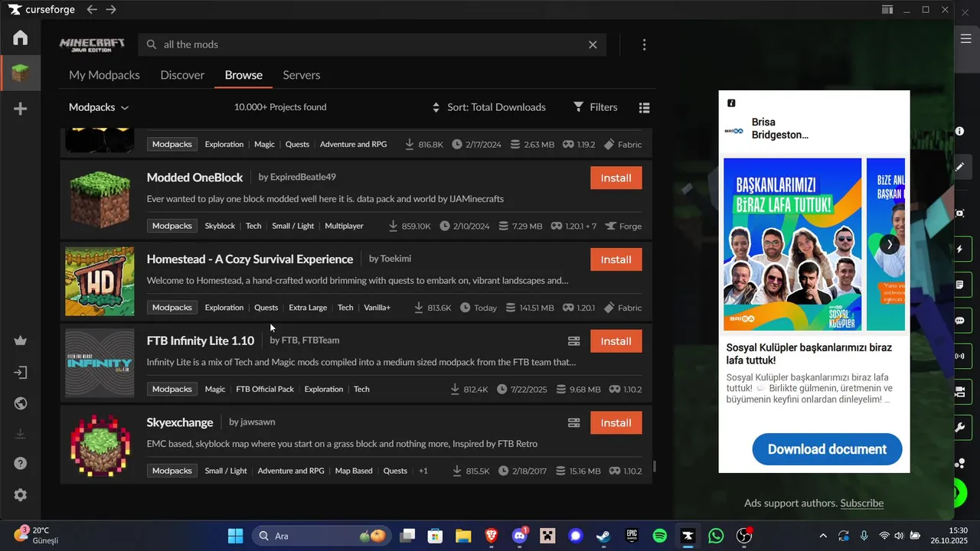
Task: Click the pencil icon in right-side panel
Action: 960,166
